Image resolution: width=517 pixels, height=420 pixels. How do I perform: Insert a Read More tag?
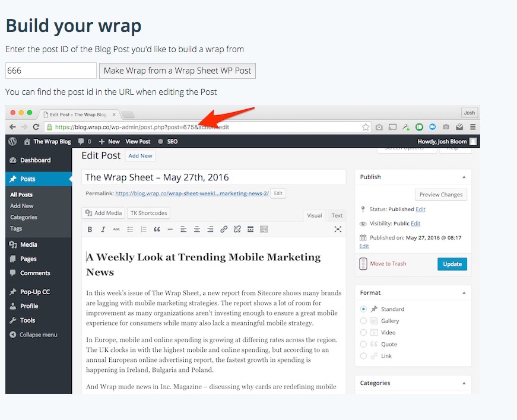[250, 229]
